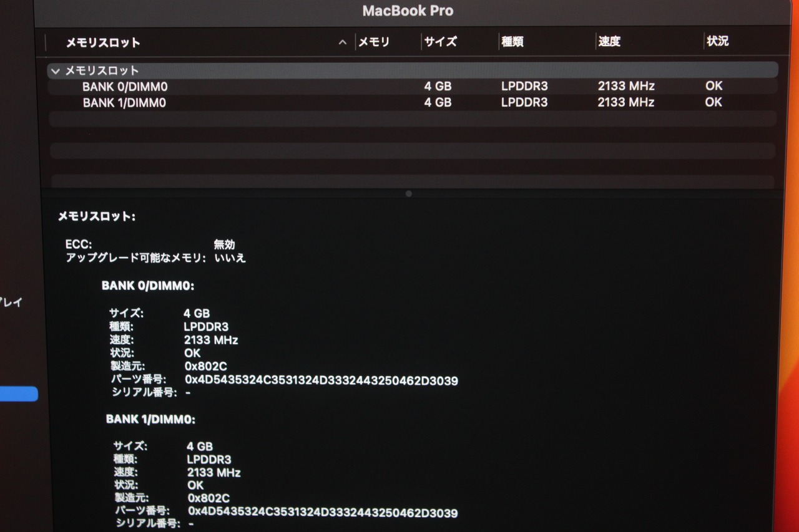
Task: Sort by the 速度 column header
Action: (609, 41)
